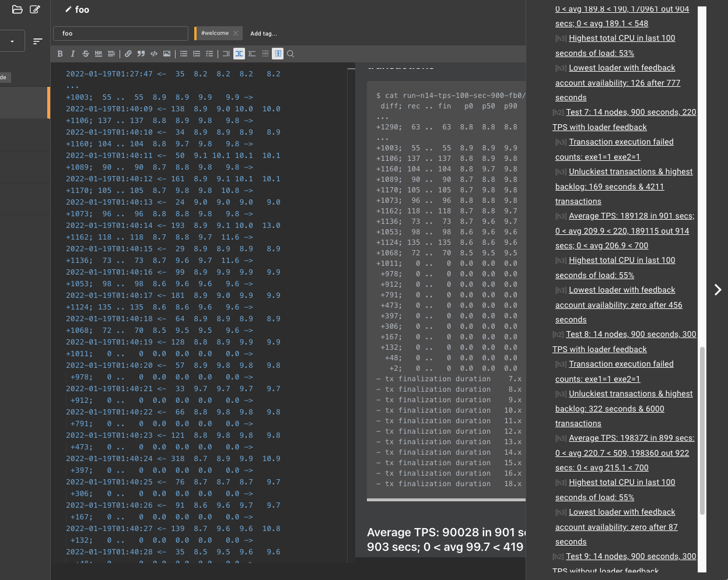This screenshot has width=728, height=580.
Task: Insert an image using the image icon
Action: pos(167,54)
